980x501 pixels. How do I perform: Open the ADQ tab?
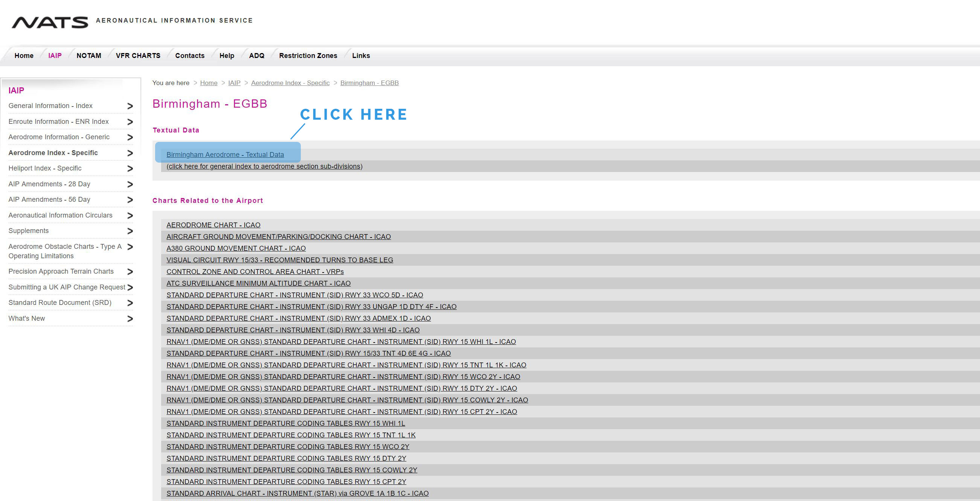tap(257, 56)
